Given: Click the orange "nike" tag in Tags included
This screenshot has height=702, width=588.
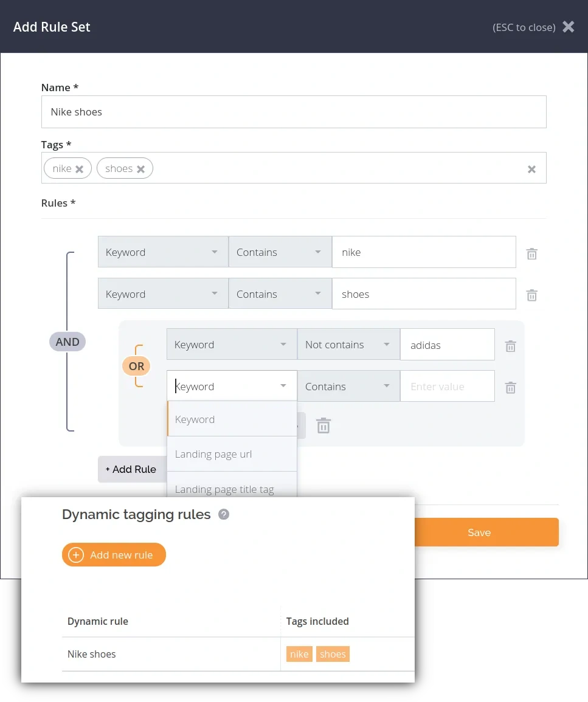Looking at the screenshot, I should 299,654.
